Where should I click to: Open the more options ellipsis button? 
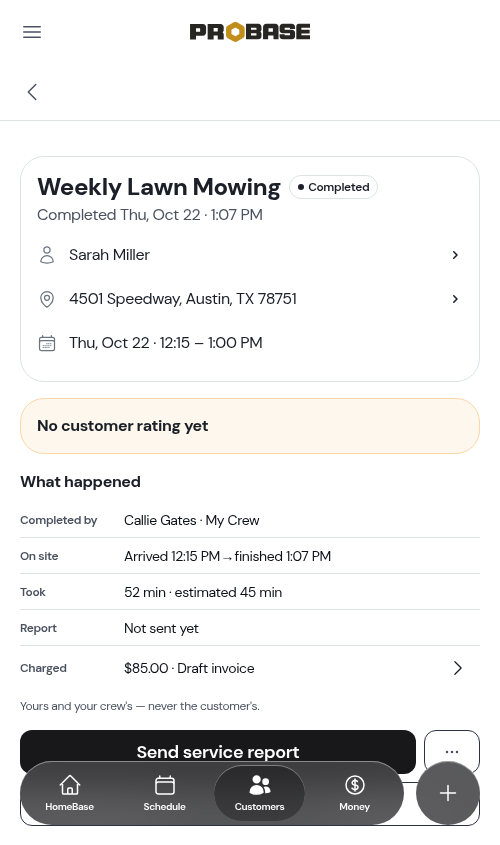(x=452, y=751)
